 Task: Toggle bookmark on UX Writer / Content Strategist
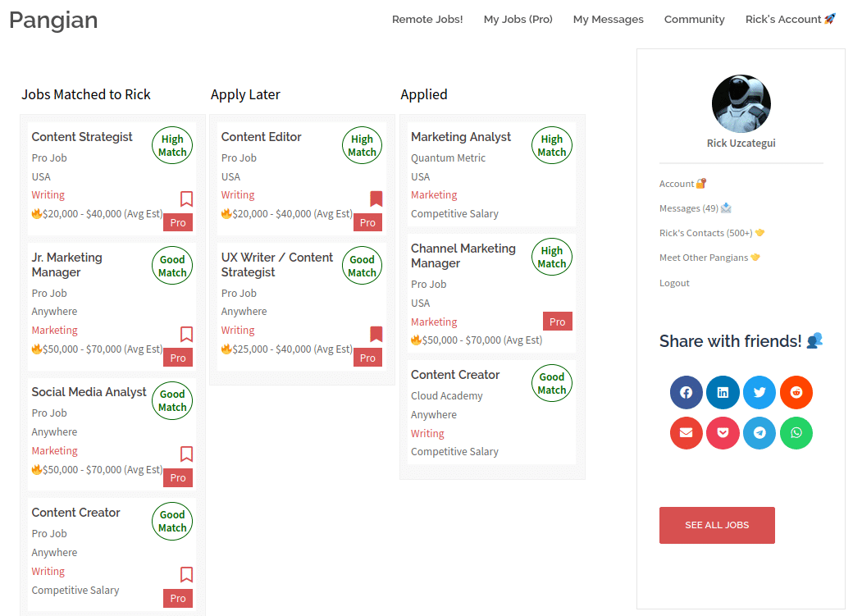376,334
